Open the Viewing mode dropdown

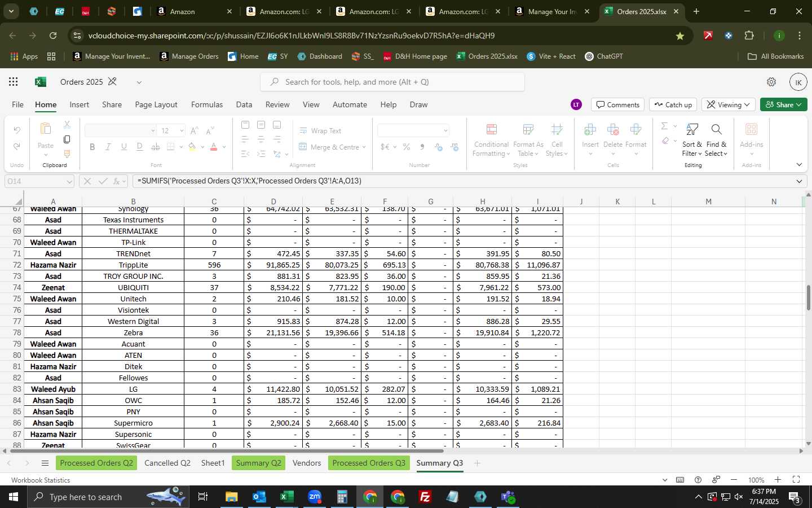730,104
